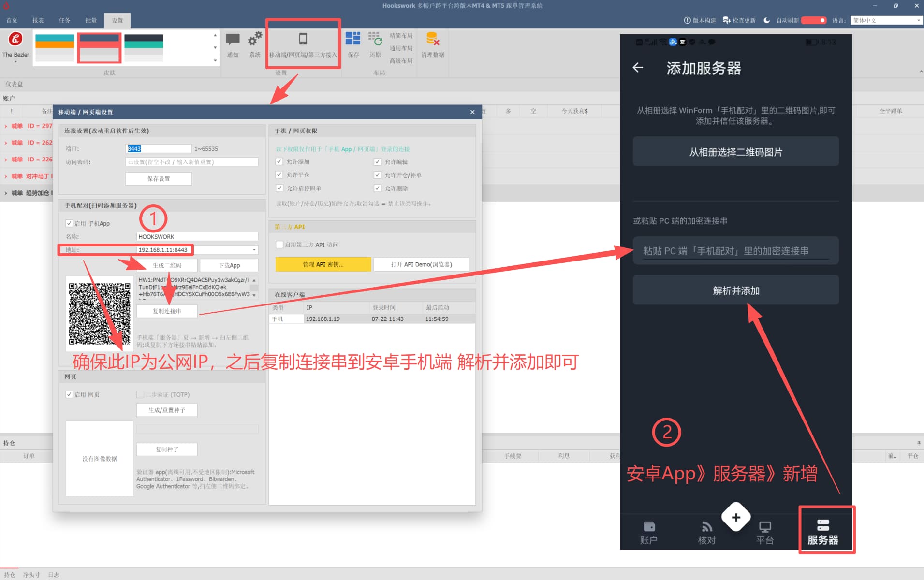Expand account row 对冲马丁
Screen dimensions: 924x580
pos(6,176)
